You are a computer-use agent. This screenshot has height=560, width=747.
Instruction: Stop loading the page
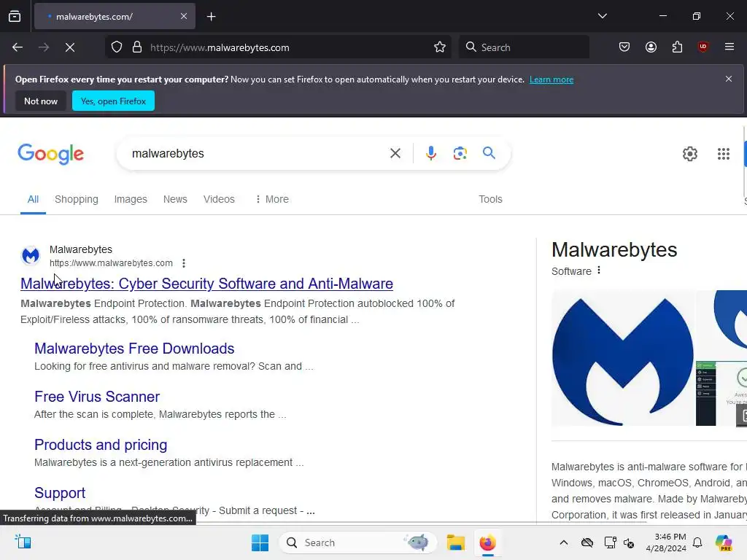pyautogui.click(x=70, y=47)
